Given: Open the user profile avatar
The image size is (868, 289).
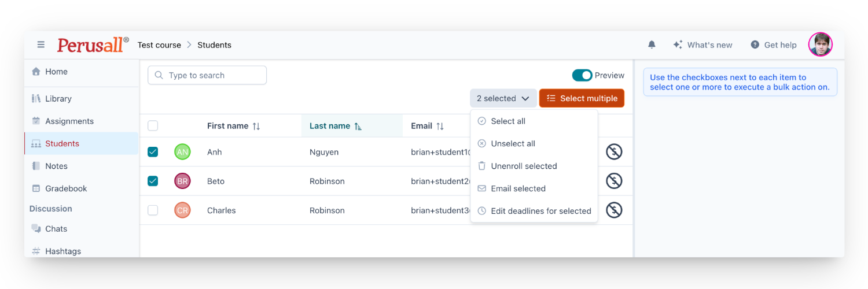Looking at the screenshot, I should [x=820, y=45].
